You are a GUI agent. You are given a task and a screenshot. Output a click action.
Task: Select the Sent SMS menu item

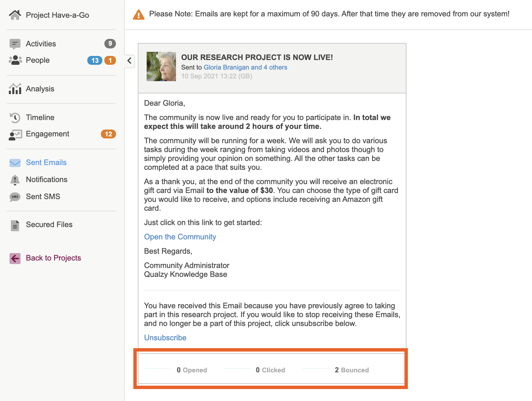click(x=43, y=197)
